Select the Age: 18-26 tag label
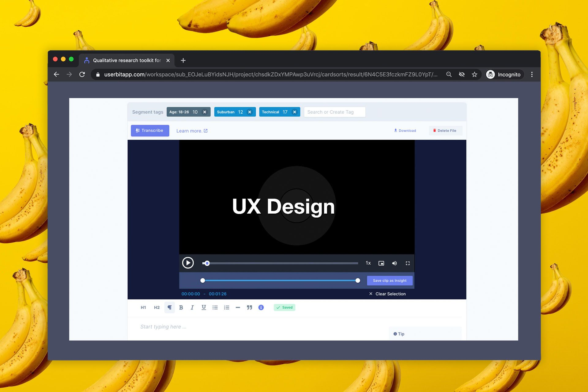Viewport: 588px width, 392px height. point(179,112)
